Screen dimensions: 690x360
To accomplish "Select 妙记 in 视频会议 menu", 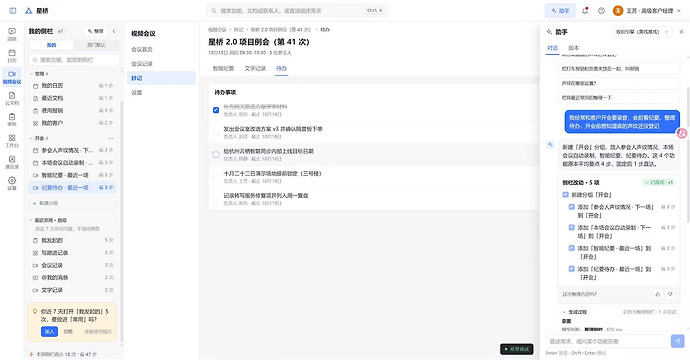I will click(161, 78).
